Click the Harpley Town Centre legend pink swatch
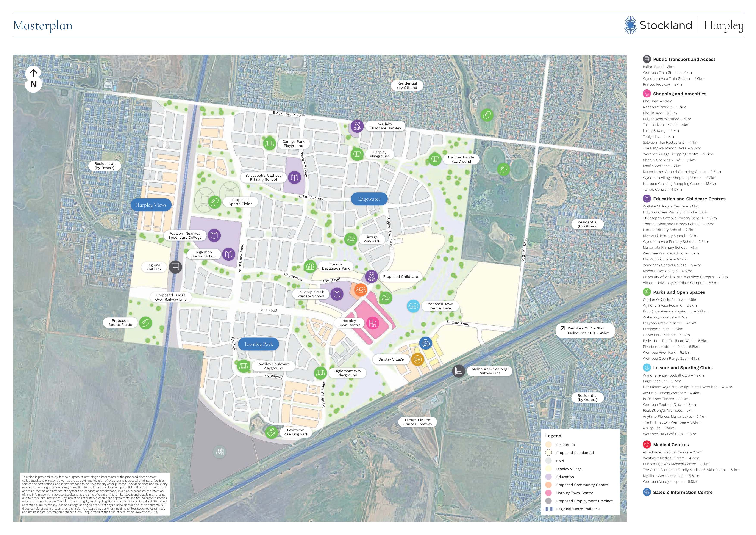756x535 pixels. tap(548, 493)
